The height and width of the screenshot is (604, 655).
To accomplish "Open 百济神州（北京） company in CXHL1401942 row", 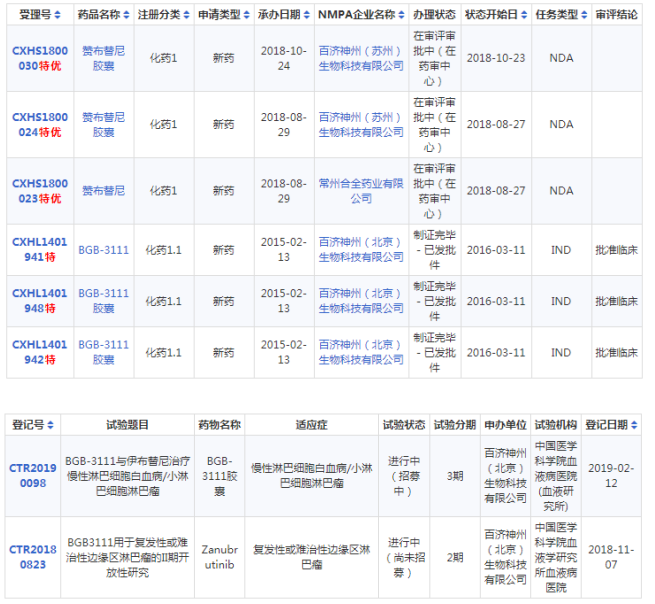I will pos(361,352).
